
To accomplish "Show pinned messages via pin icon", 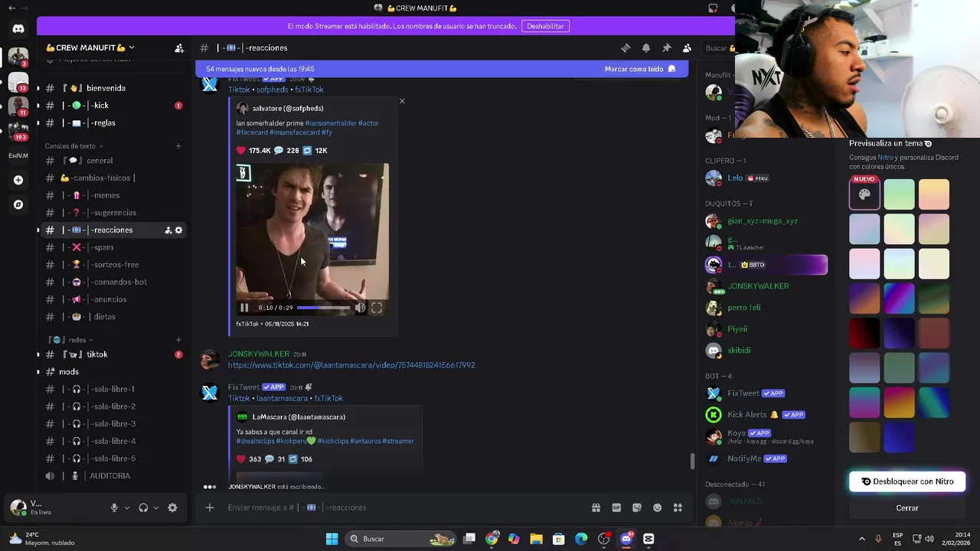I will pos(667,48).
